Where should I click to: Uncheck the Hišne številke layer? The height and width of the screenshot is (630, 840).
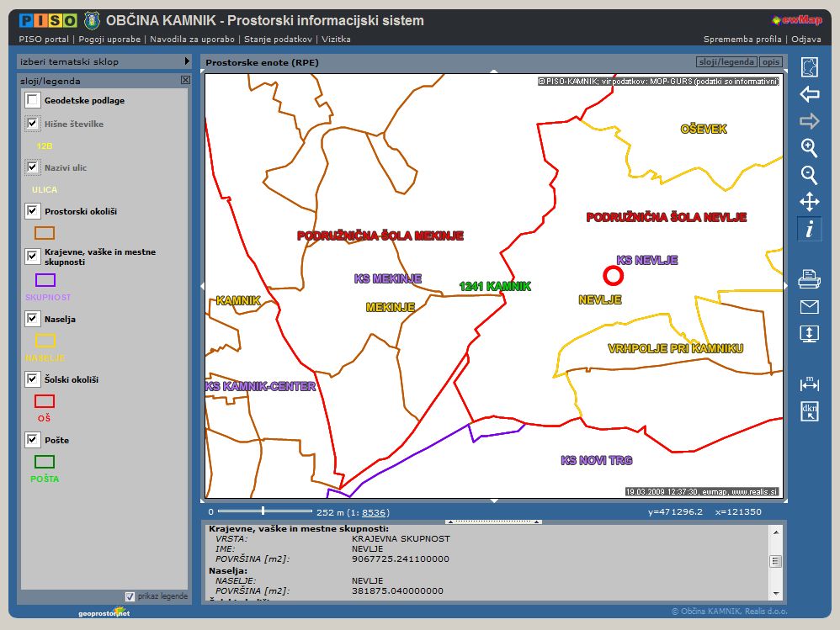coord(32,124)
